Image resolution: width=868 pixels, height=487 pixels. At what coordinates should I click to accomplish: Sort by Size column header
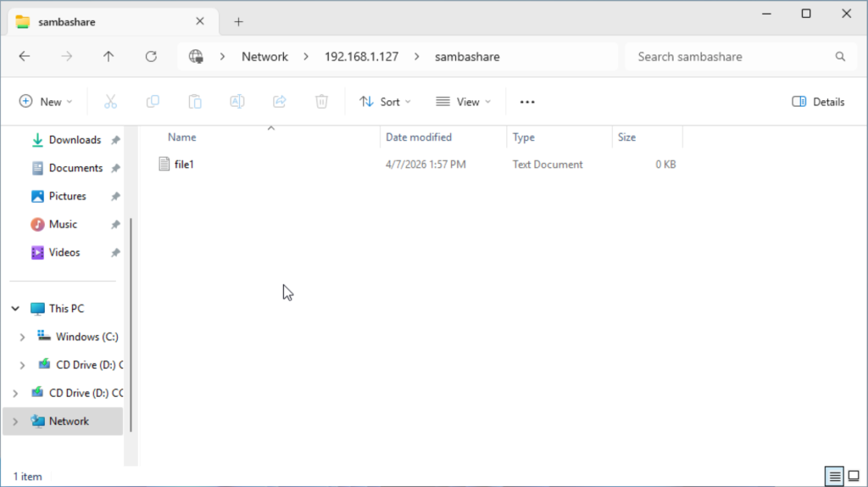pos(626,137)
